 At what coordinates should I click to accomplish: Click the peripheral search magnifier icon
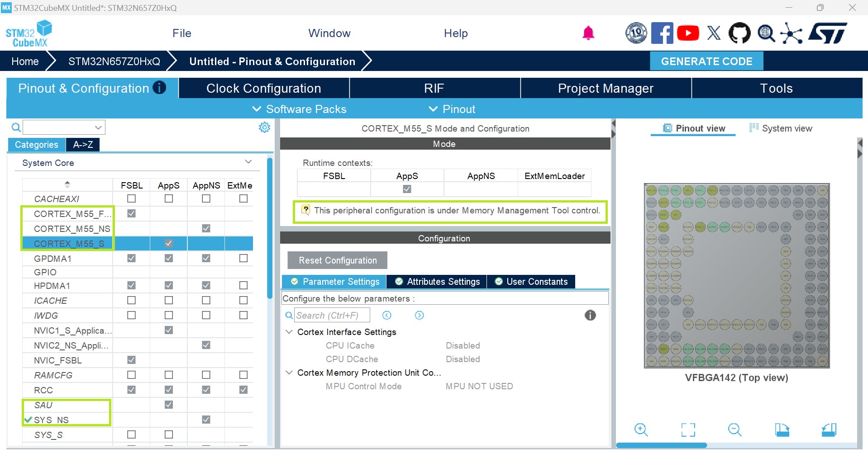(x=16, y=127)
